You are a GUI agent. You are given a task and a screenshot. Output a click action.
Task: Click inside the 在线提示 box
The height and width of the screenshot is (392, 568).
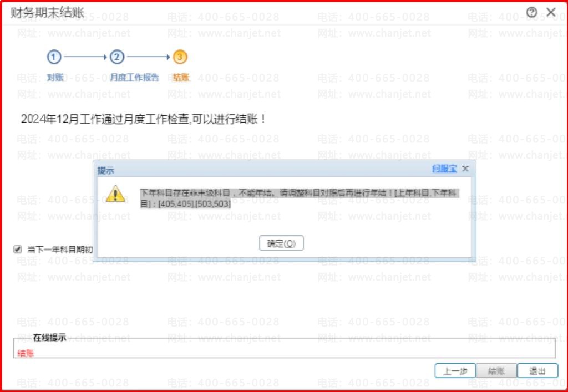284,349
